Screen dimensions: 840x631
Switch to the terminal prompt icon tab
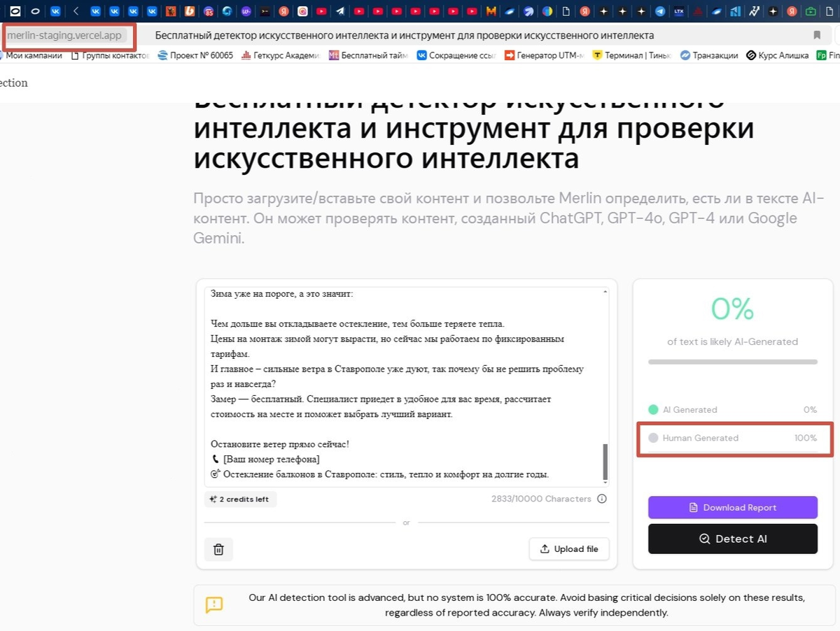click(x=265, y=11)
